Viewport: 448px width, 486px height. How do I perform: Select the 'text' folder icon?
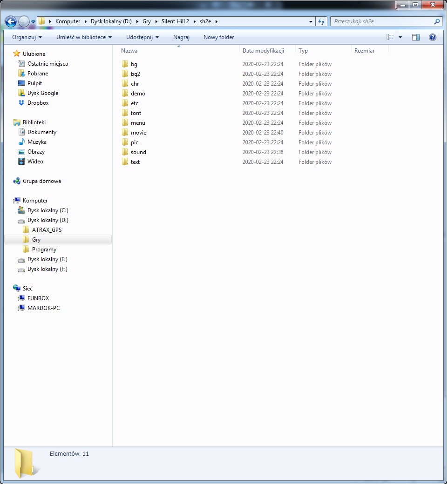(x=125, y=162)
